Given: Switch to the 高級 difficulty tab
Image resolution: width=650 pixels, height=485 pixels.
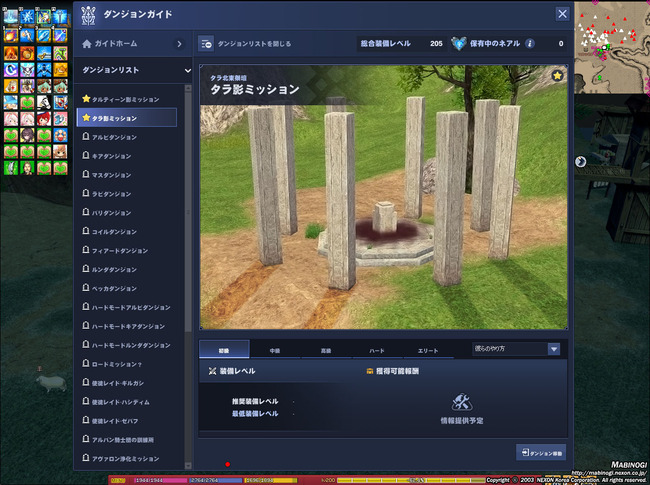Looking at the screenshot, I should point(326,350).
